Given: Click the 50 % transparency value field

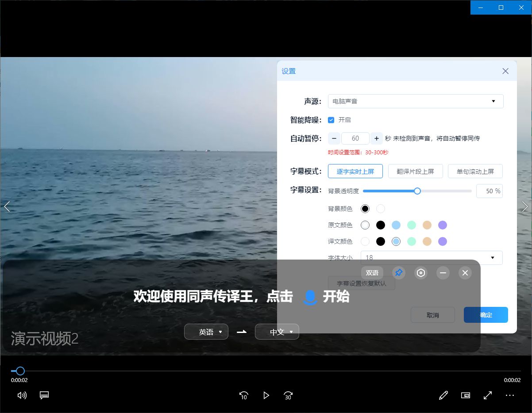Looking at the screenshot, I should 490,191.
